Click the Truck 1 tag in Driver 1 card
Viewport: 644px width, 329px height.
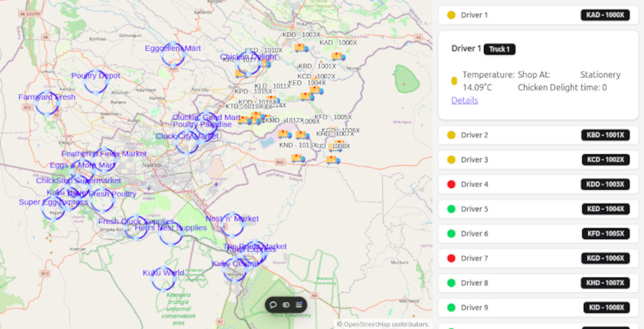[499, 49]
